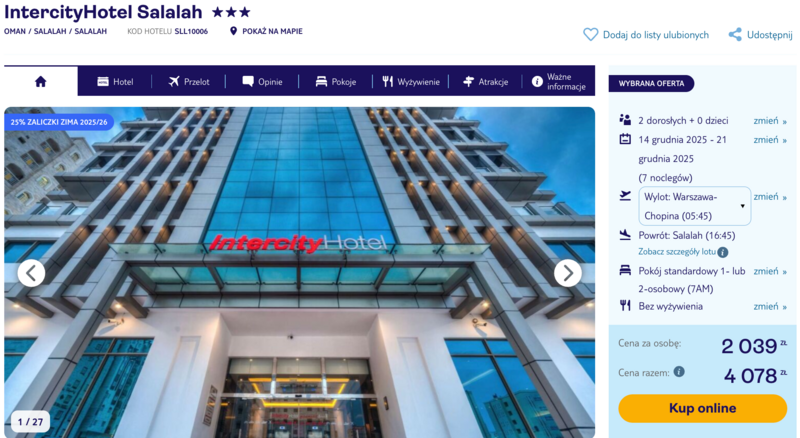Open the home tab icon
This screenshot has height=438, width=800.
pos(41,81)
